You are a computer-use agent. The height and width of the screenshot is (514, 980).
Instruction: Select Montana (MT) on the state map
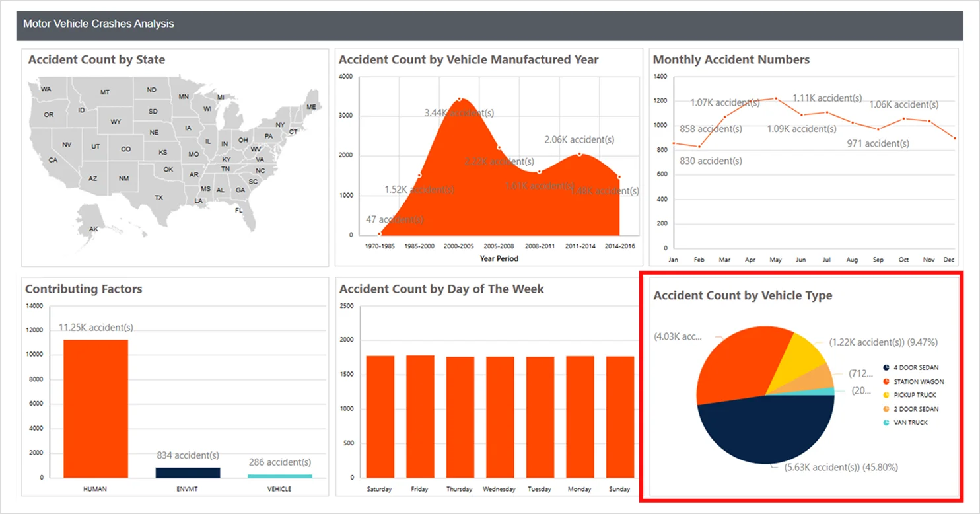tap(105, 92)
